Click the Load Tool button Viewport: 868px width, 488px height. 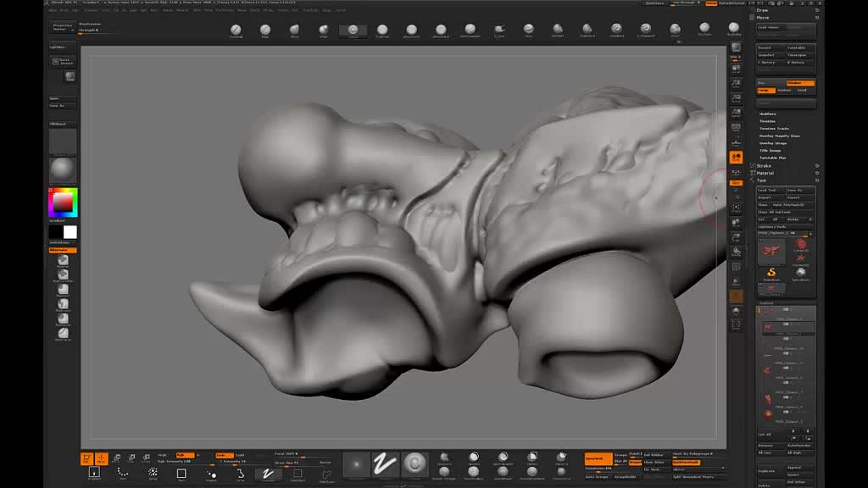click(771, 191)
